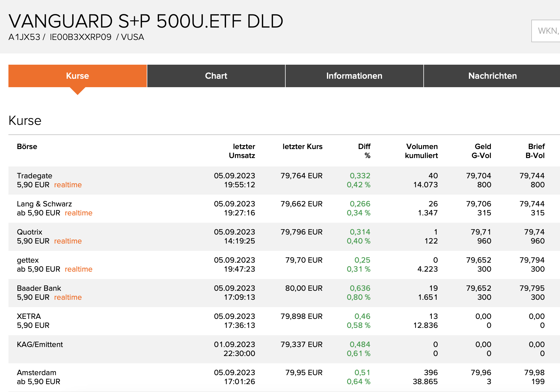Click the XETRA last price 79,898 EUR

point(301,316)
